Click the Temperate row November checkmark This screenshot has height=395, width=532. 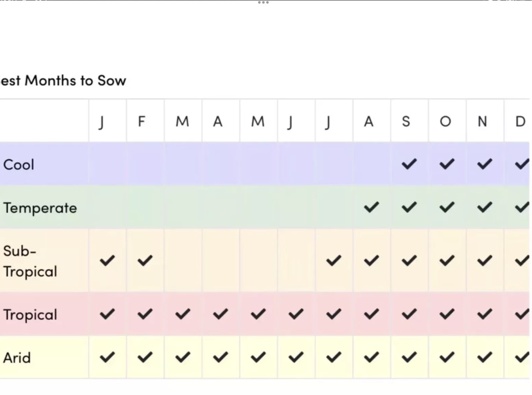pos(484,207)
